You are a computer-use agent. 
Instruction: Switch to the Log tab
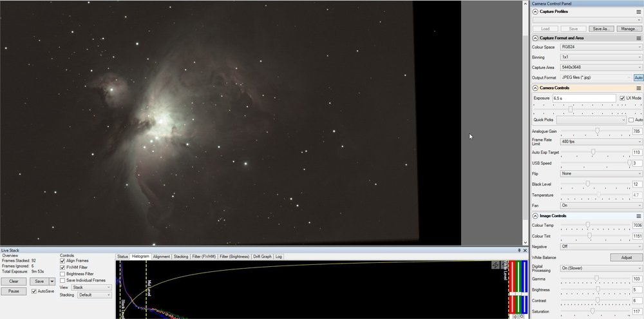pyautogui.click(x=279, y=257)
